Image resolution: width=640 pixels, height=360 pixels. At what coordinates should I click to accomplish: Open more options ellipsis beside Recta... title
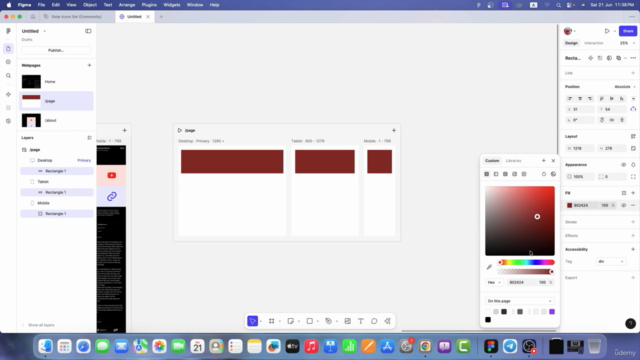pos(633,58)
